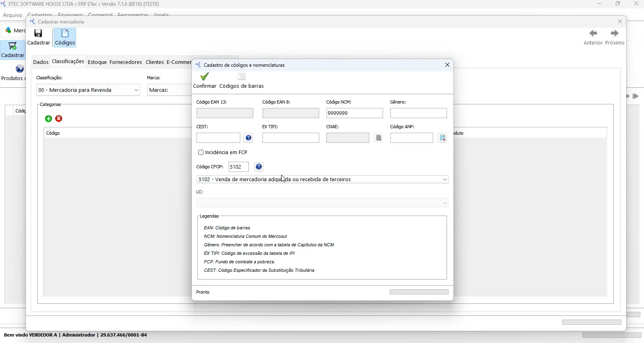
Task: Close the Cadastro de códigos dialog
Action: (447, 65)
